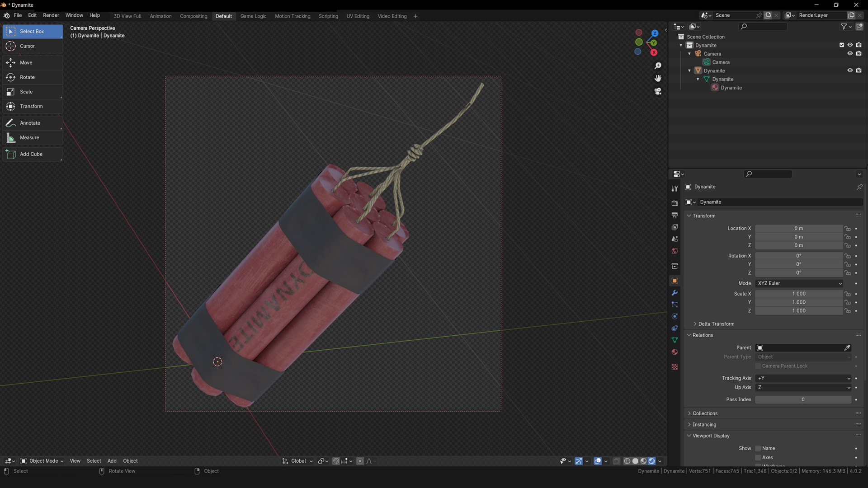868x488 pixels.
Task: Click the Location X field
Action: click(799, 229)
